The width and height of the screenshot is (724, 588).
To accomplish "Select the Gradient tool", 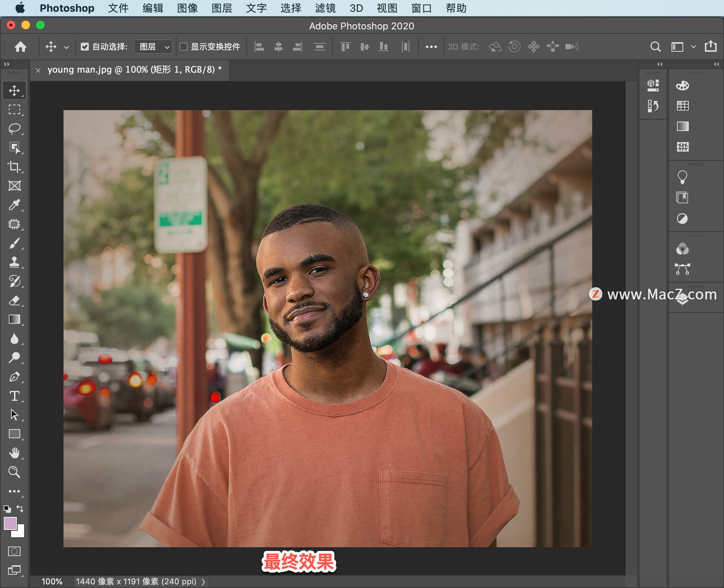I will [14, 319].
